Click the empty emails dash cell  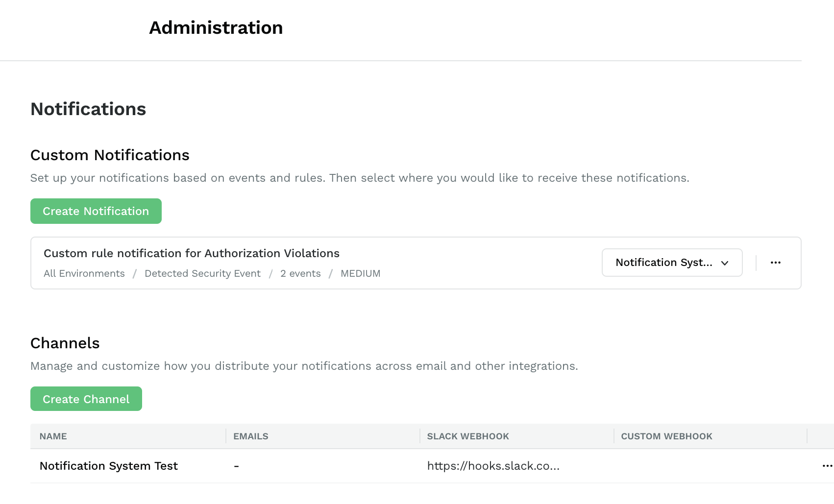pos(237,466)
